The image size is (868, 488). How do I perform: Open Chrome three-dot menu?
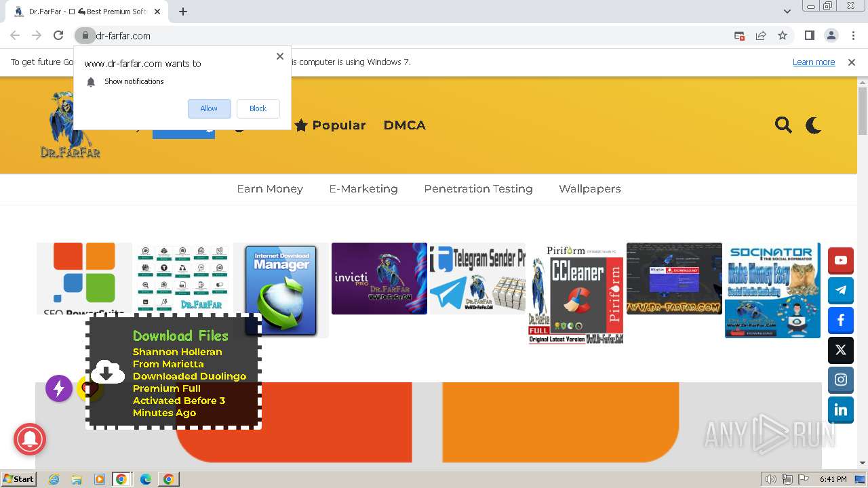coord(852,35)
